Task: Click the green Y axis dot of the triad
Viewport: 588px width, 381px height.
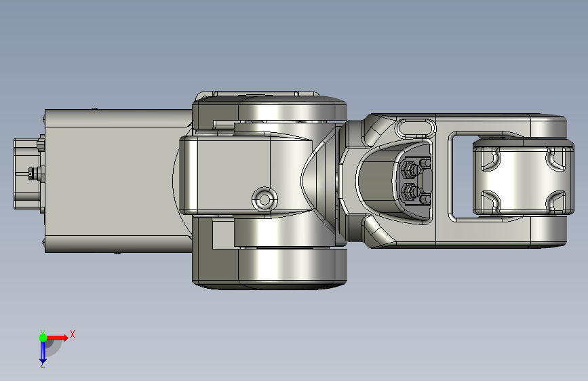Action: [x=43, y=338]
